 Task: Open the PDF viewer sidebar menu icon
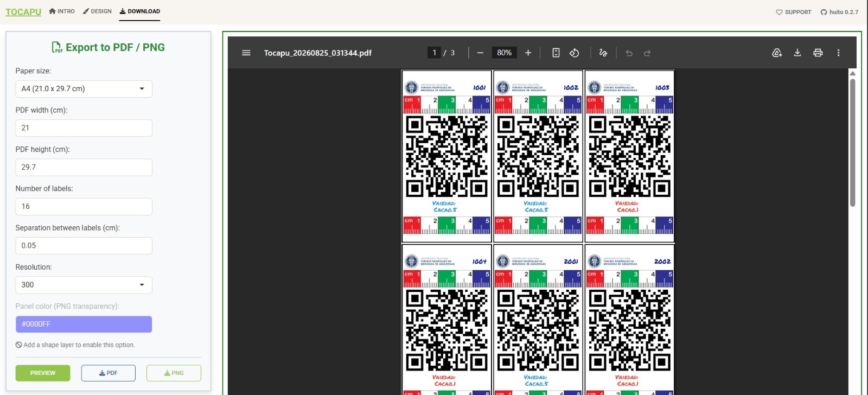click(246, 53)
